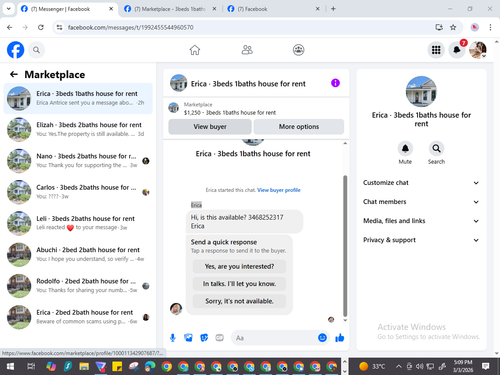The image size is (500, 375).
Task: Switch to the third Facebook tab
Action: click(x=273, y=9)
